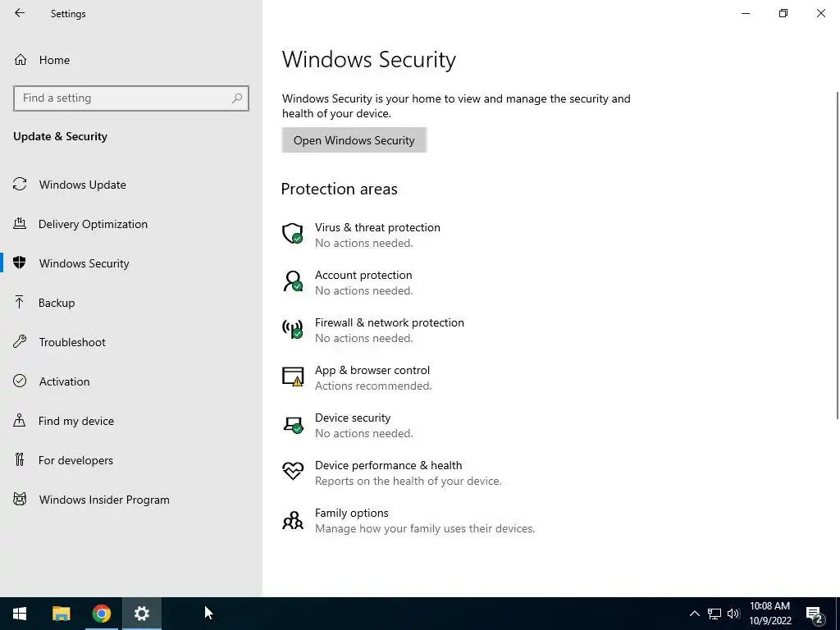Click 'Actions recommended.' status text
This screenshot has height=630, width=840.
tap(373, 386)
